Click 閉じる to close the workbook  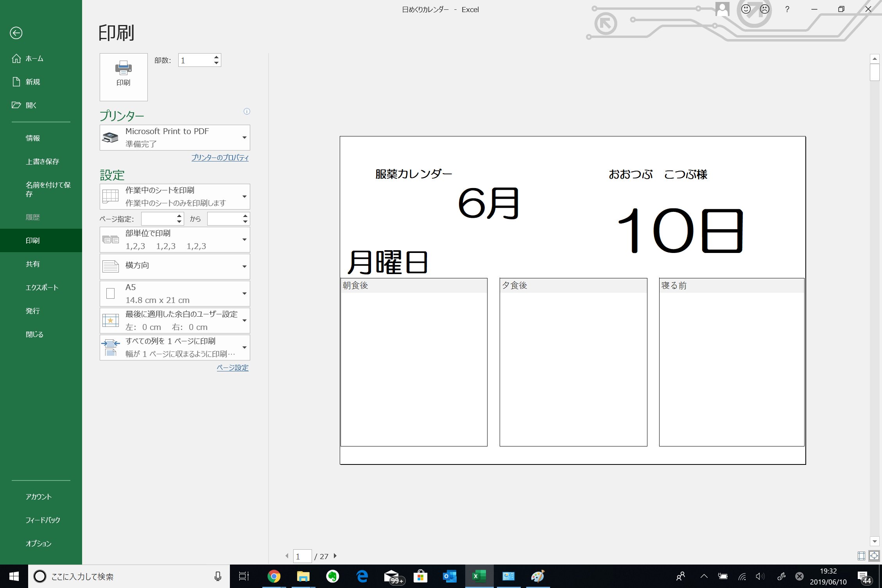tap(41, 334)
